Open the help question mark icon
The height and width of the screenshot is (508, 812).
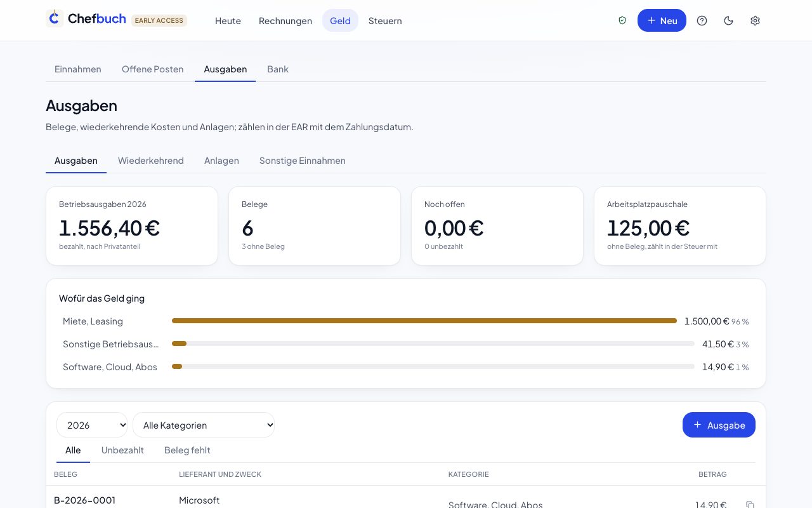pyautogui.click(x=702, y=20)
